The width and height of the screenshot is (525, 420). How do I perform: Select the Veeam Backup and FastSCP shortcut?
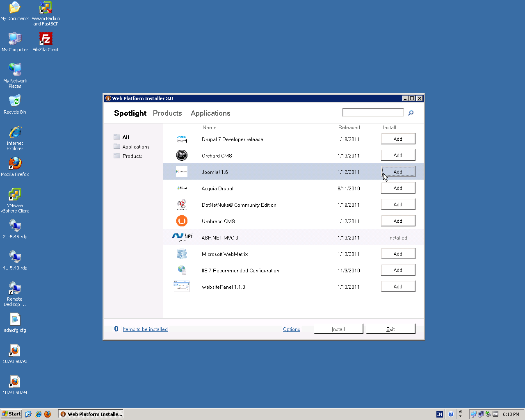46,14
